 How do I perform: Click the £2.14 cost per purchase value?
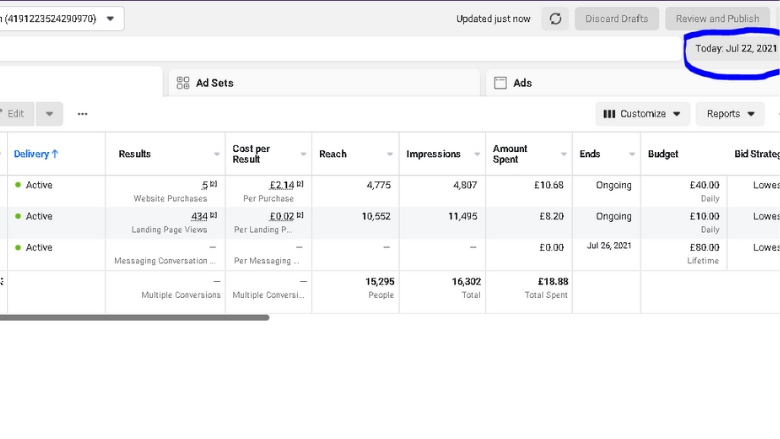pos(282,185)
